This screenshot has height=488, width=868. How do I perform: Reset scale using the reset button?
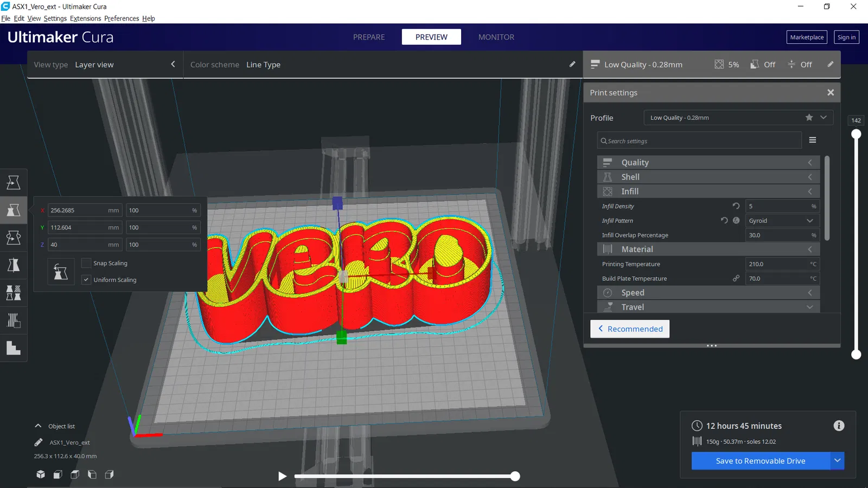(61, 272)
